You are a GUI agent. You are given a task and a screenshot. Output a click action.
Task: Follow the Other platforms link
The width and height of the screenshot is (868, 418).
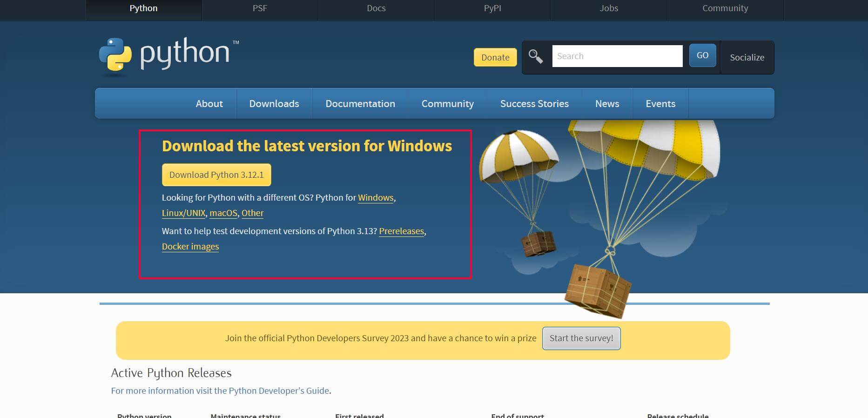coord(252,213)
